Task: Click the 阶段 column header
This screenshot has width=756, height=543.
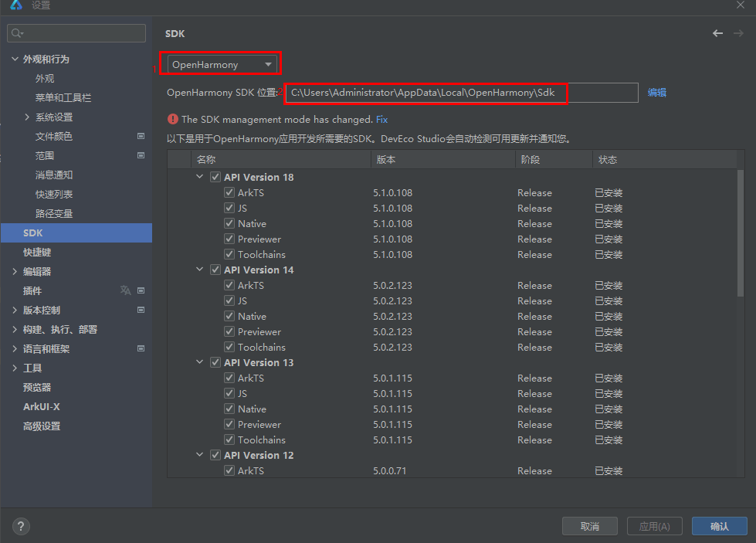Action: coord(554,159)
